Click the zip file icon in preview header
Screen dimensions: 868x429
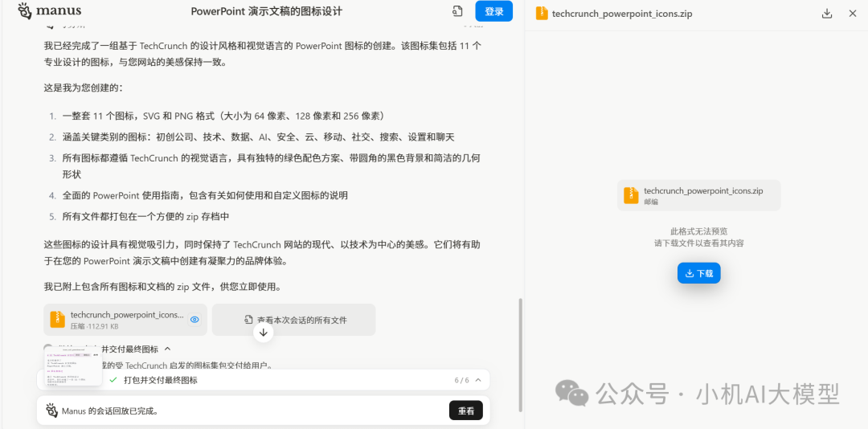click(x=542, y=14)
